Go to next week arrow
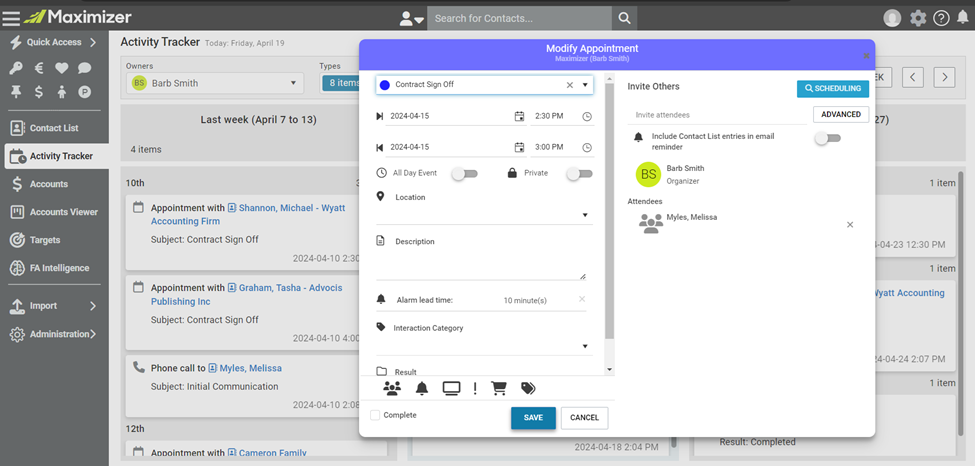Screen dimensions: 975x466 coord(945,77)
